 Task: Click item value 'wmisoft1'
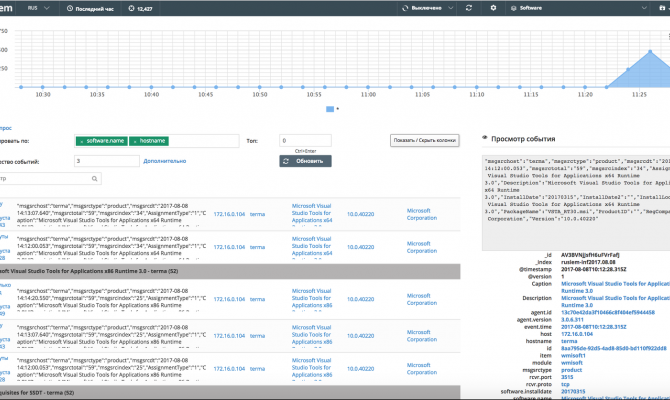click(573, 356)
